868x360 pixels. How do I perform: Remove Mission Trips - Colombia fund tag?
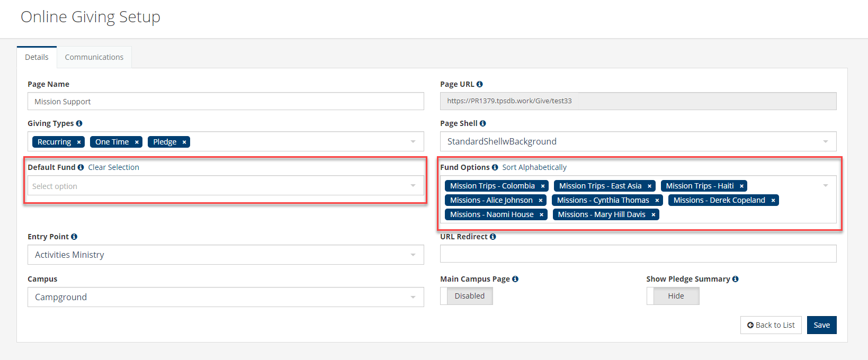543,186
